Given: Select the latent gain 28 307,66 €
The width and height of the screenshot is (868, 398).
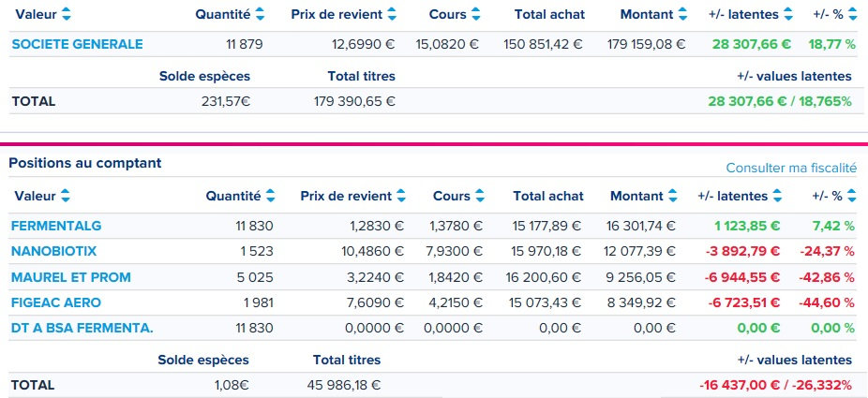Looking at the screenshot, I should coord(752,44).
